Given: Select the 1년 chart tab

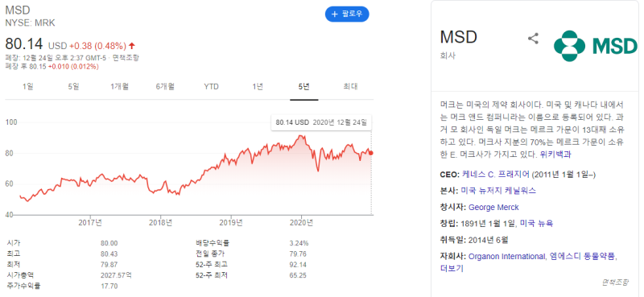Looking at the screenshot, I should 258,87.
